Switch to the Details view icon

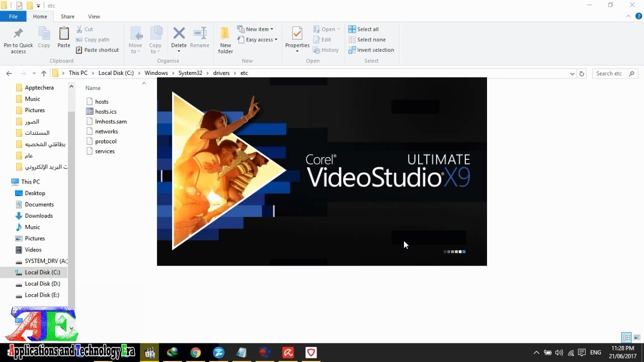coord(626,337)
